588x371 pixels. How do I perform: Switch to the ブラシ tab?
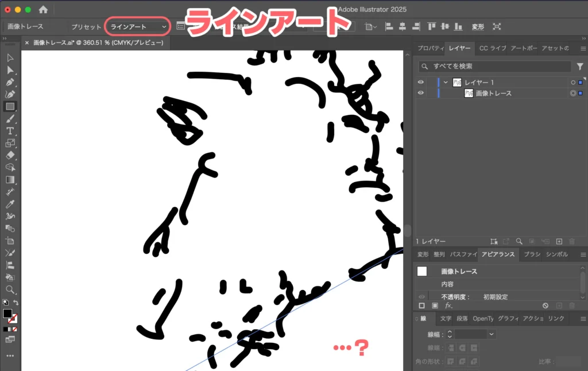(531, 254)
